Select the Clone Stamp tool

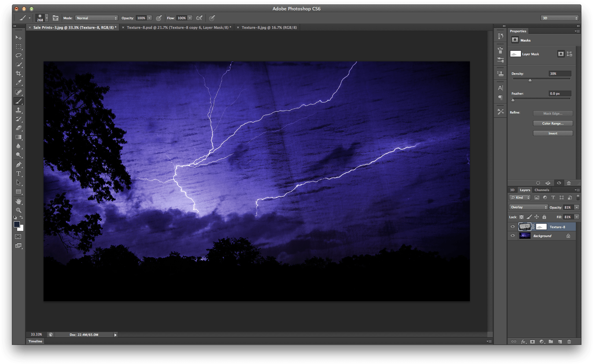[19, 110]
